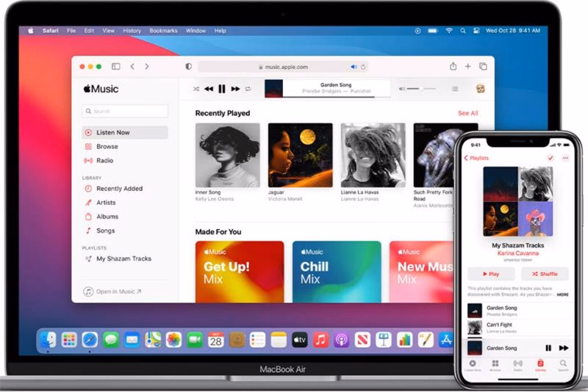The width and height of the screenshot is (588, 392).
Task: Click See All for Recently Played
Action: click(x=467, y=113)
